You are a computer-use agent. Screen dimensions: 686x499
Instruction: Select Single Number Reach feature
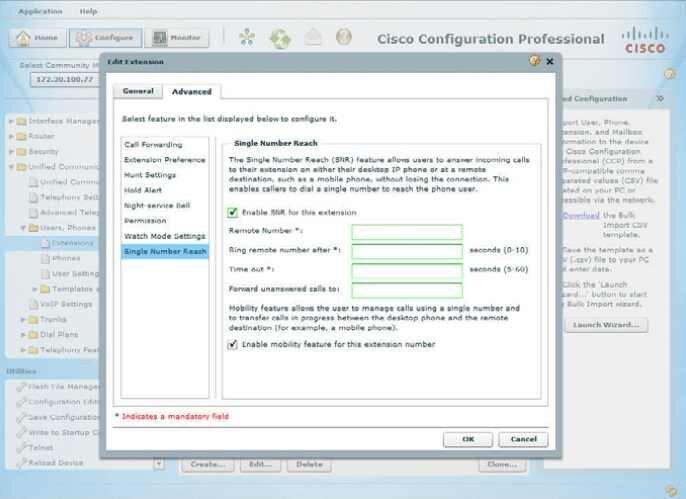(x=165, y=251)
